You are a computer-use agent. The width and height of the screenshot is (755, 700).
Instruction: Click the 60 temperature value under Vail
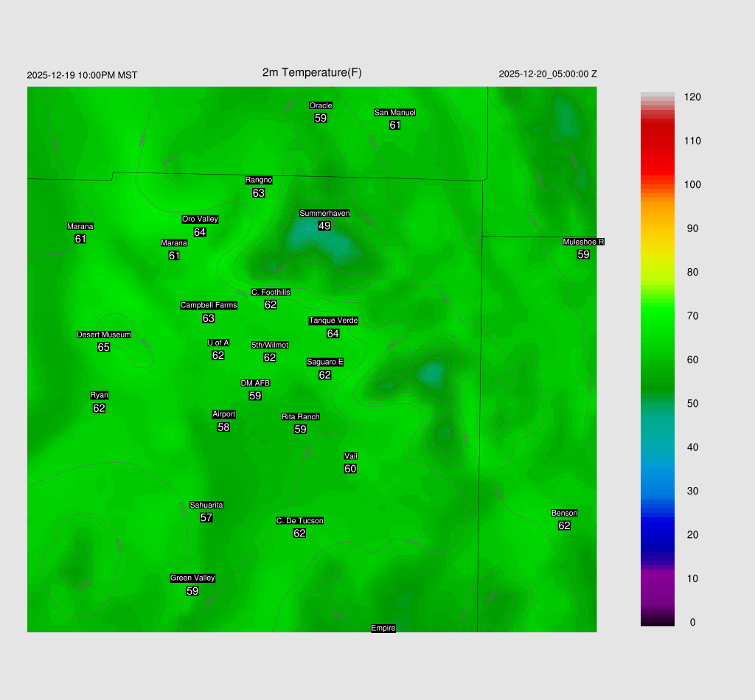[x=350, y=469]
